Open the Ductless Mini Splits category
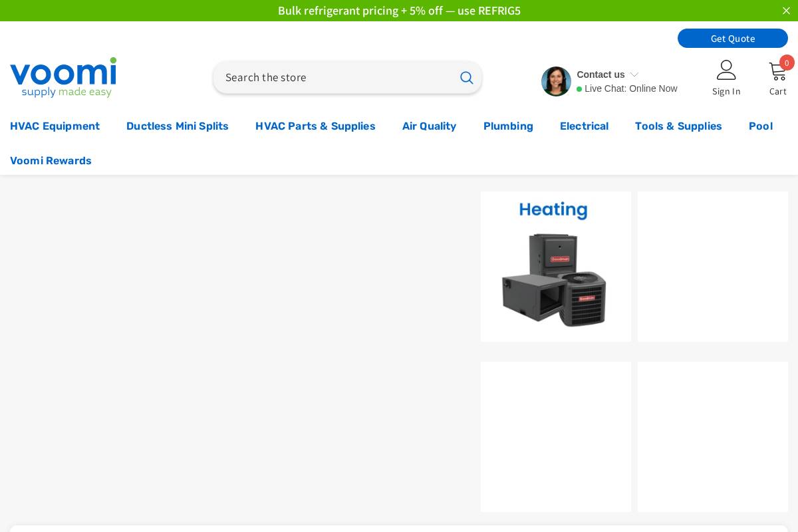This screenshot has height=532, width=798. click(178, 126)
